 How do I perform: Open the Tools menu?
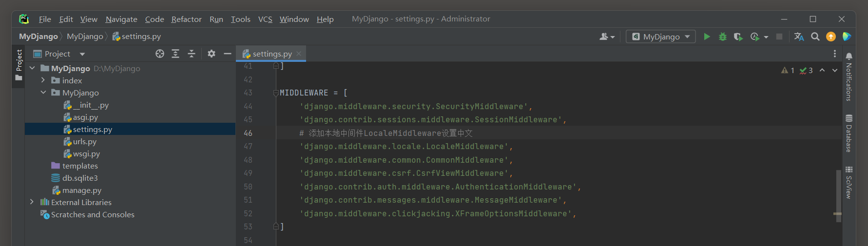240,19
